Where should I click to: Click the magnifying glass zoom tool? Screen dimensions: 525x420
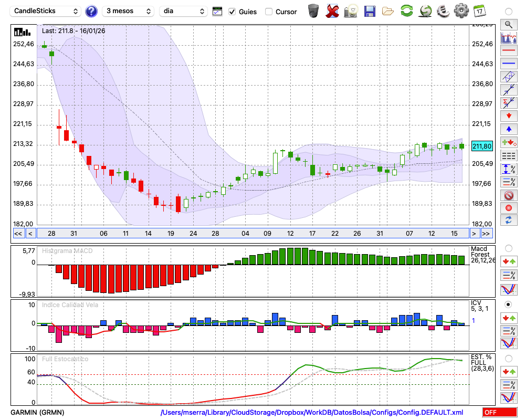click(x=508, y=24)
